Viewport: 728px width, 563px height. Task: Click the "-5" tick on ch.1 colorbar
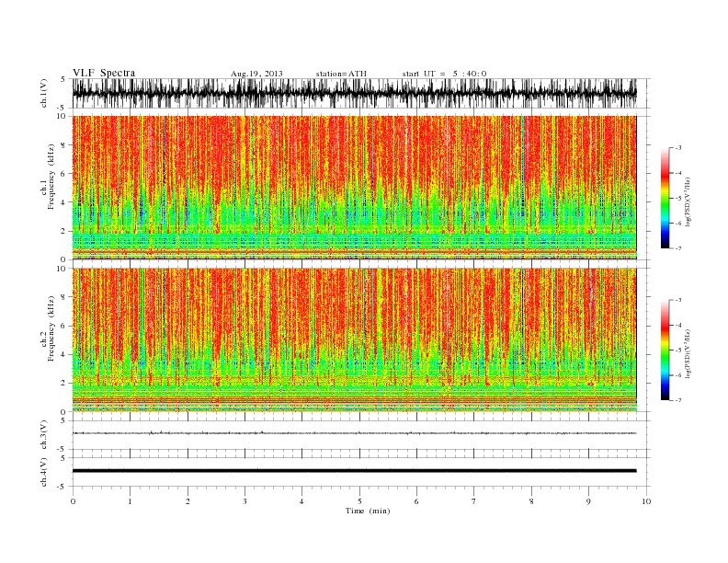tap(678, 198)
